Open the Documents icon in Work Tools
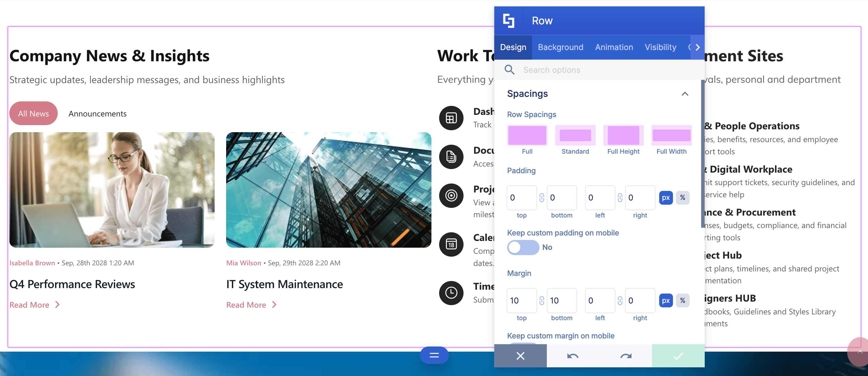 (451, 157)
